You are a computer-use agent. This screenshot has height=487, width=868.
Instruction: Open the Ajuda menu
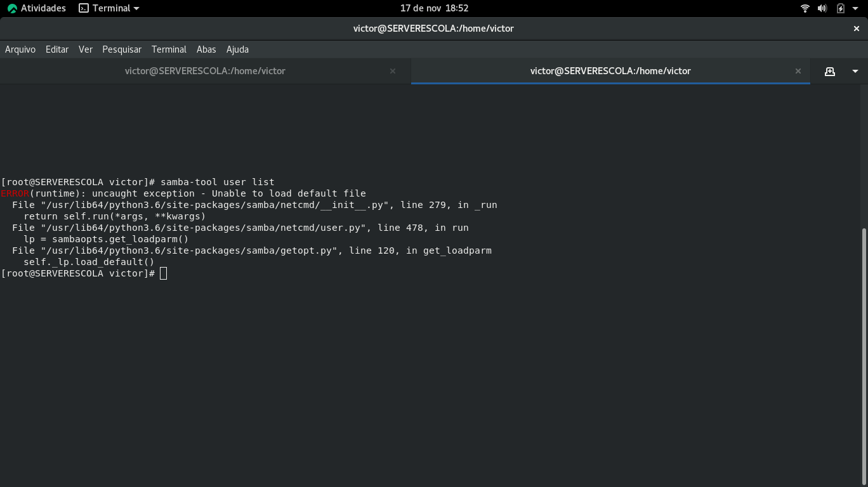click(237, 49)
